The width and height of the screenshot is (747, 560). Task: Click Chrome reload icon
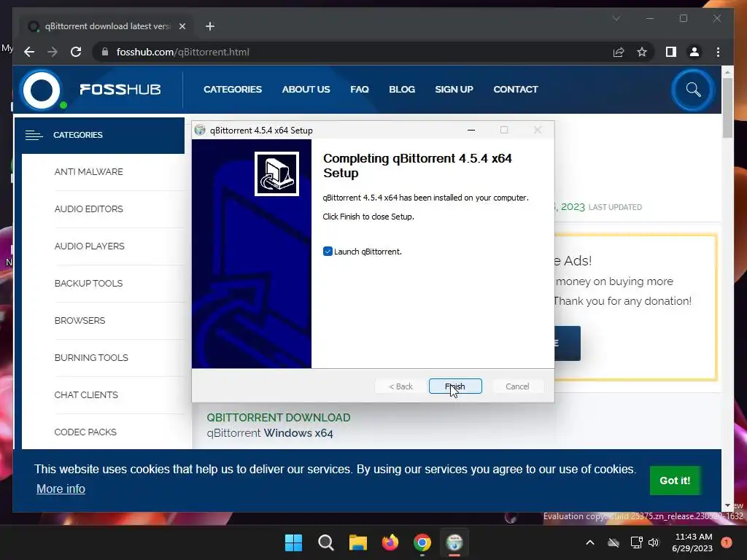pyautogui.click(x=76, y=52)
